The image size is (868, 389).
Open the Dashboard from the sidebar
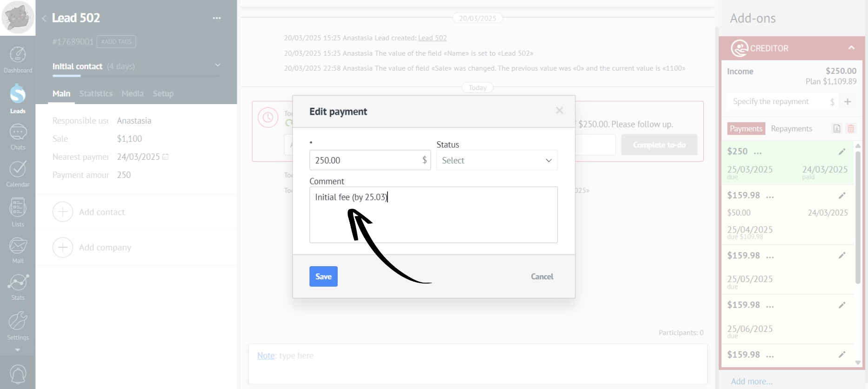(18, 60)
